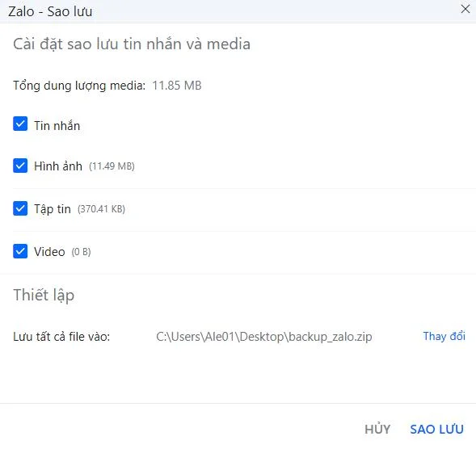Uncheck the Tin nhắn checkbox
Screen dimensions: 476x449
click(x=20, y=124)
